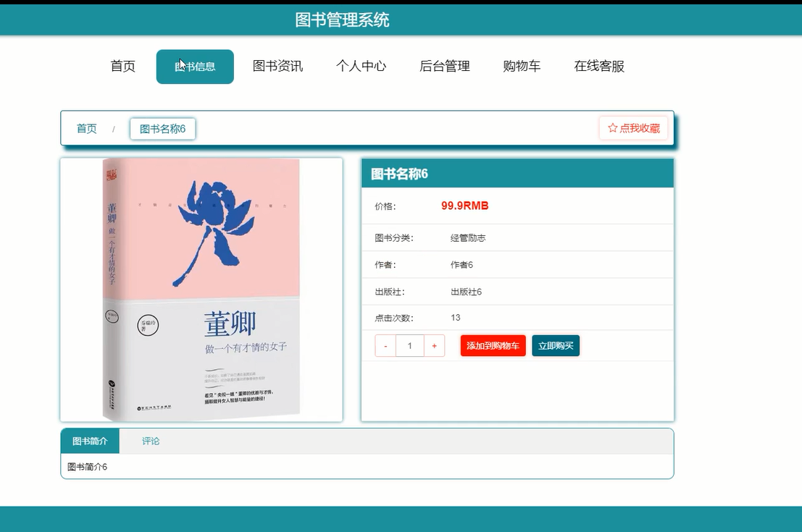The height and width of the screenshot is (532, 802).
Task: Click the 图书简介6 description text
Action: (x=87, y=467)
